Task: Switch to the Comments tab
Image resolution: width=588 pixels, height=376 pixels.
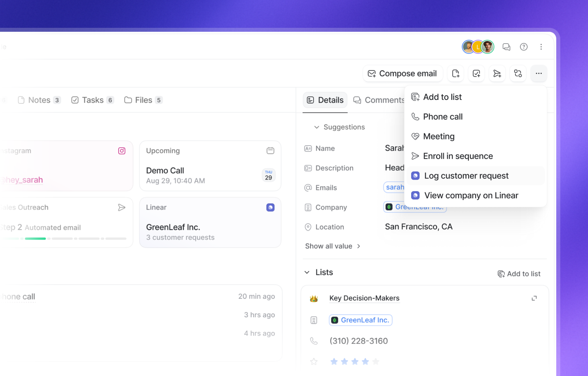Action: coord(379,100)
